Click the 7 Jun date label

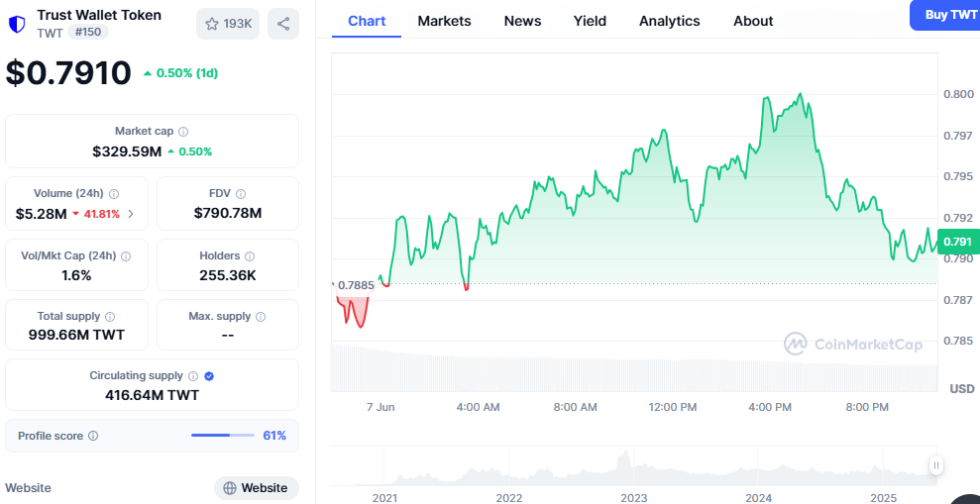point(381,407)
